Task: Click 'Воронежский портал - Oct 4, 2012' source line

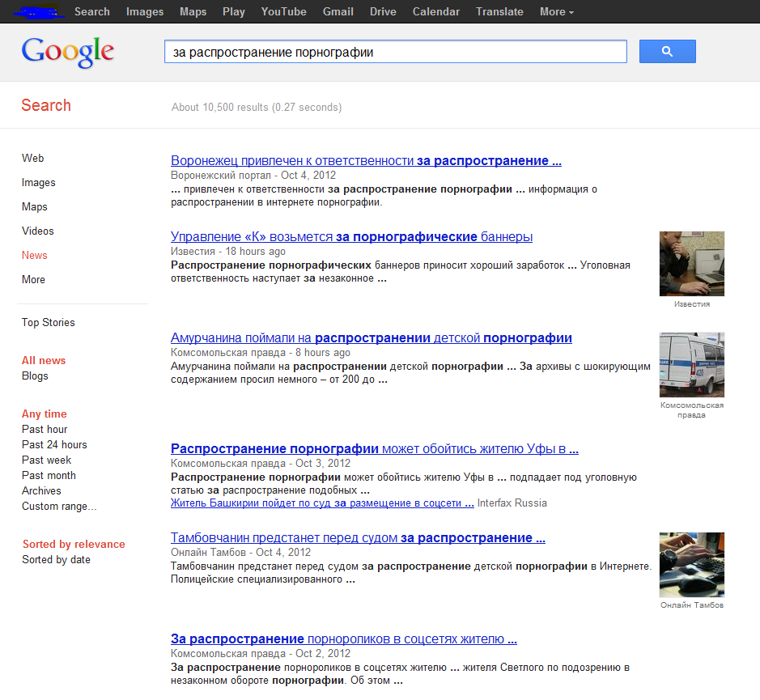Action: click(253, 175)
